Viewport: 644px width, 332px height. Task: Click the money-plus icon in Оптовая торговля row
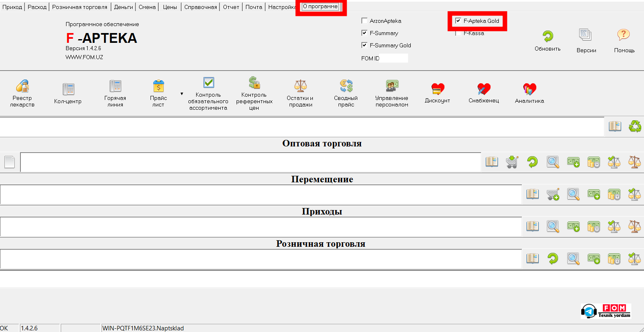pos(573,162)
